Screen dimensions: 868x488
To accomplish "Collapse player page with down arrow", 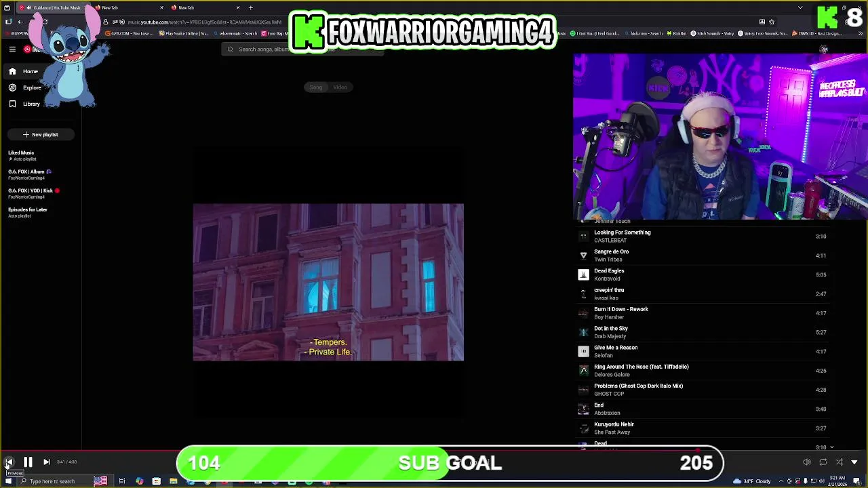I will pos(854,462).
